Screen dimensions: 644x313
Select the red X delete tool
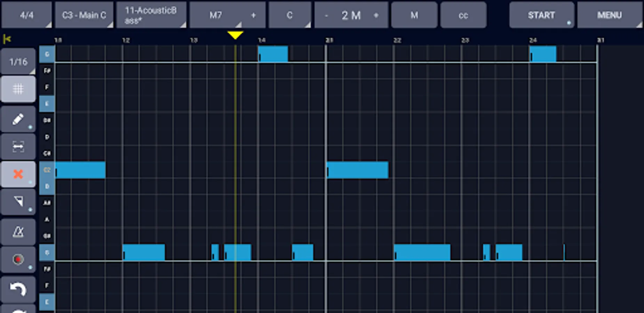(18, 174)
